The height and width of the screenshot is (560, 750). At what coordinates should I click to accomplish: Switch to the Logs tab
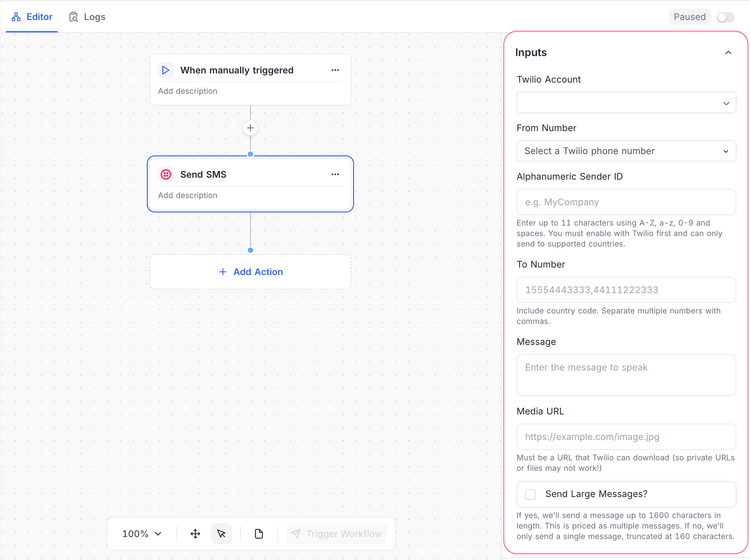pyautogui.click(x=94, y=16)
